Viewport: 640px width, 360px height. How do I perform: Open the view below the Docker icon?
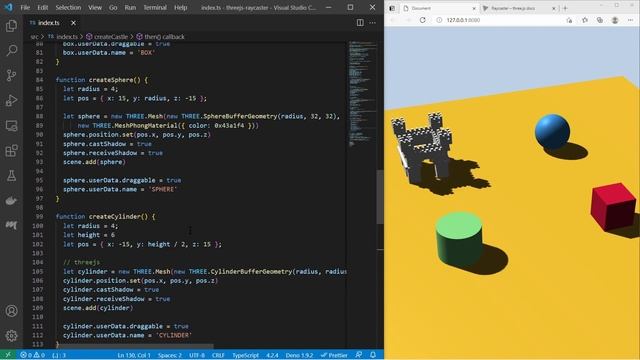coord(11,224)
